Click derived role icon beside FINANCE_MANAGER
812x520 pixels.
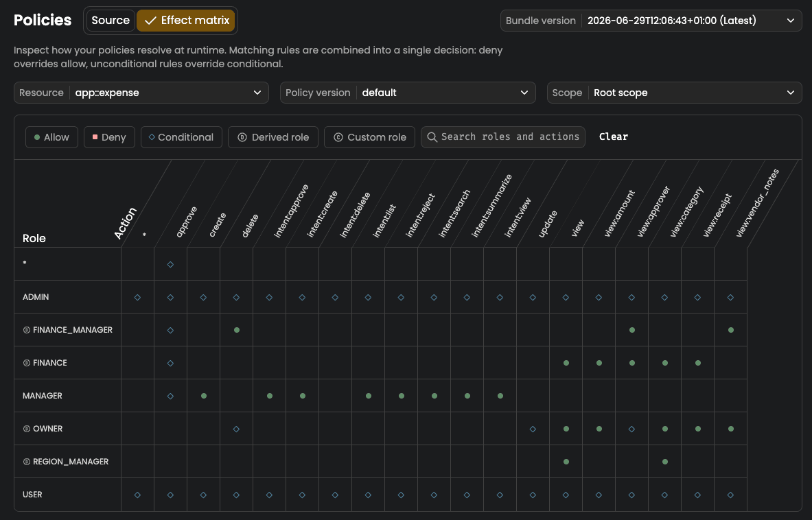(x=26, y=330)
